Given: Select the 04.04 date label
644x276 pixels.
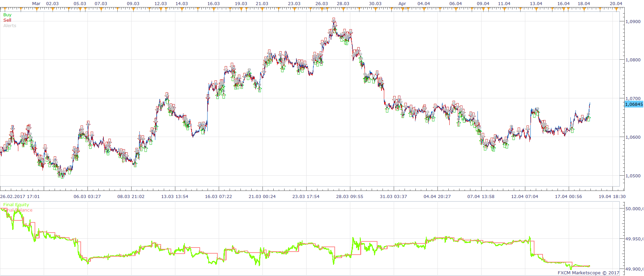Looking at the screenshot, I should pos(424,4).
